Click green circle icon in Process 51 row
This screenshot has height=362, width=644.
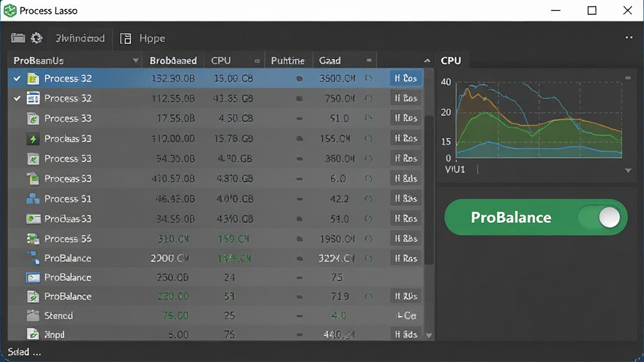pos(369,199)
